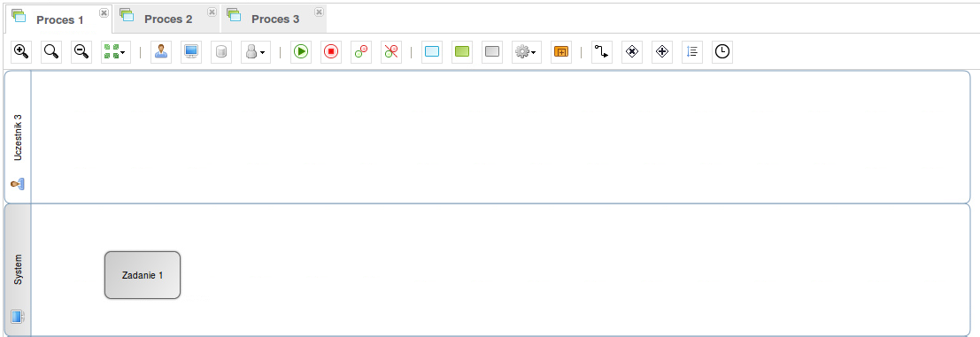
Task: Switch to the Proces 2 tab
Action: (168, 19)
